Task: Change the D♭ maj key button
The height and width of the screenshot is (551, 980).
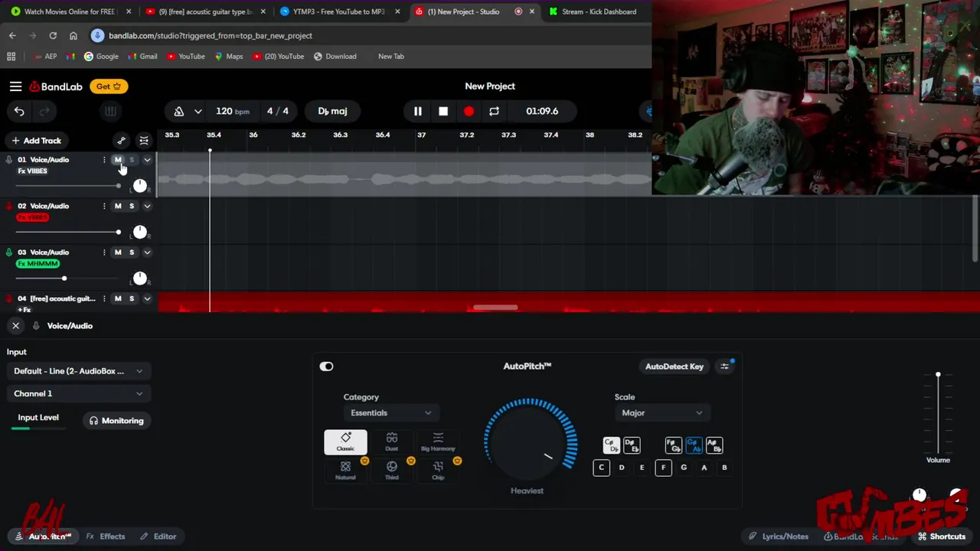Action: pyautogui.click(x=332, y=112)
